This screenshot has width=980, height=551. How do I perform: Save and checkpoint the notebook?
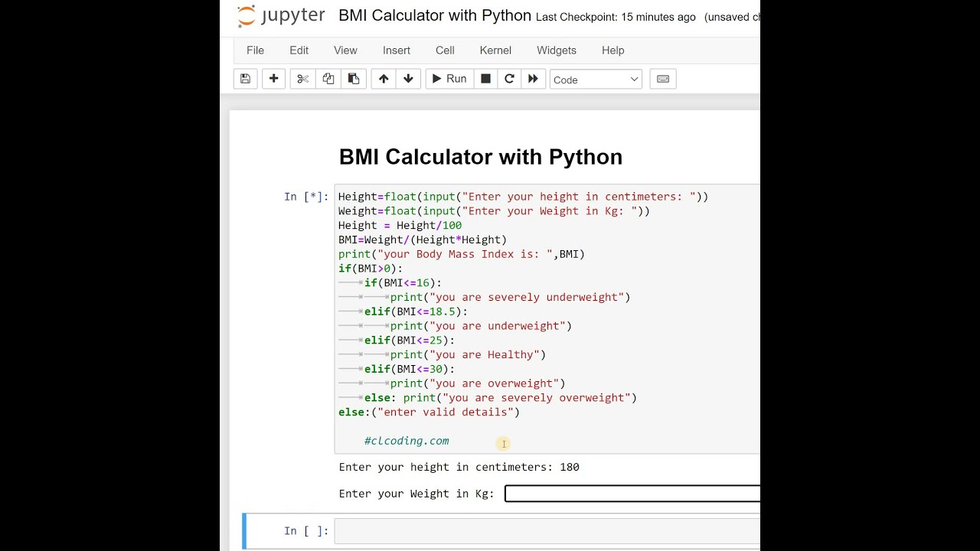(245, 79)
